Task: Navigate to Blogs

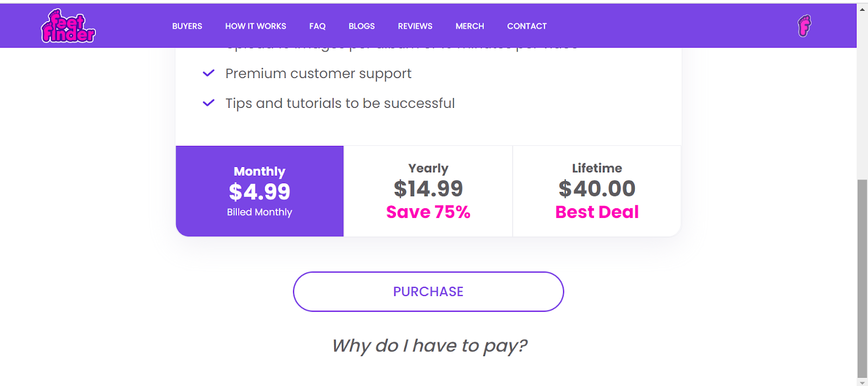Action: (361, 26)
